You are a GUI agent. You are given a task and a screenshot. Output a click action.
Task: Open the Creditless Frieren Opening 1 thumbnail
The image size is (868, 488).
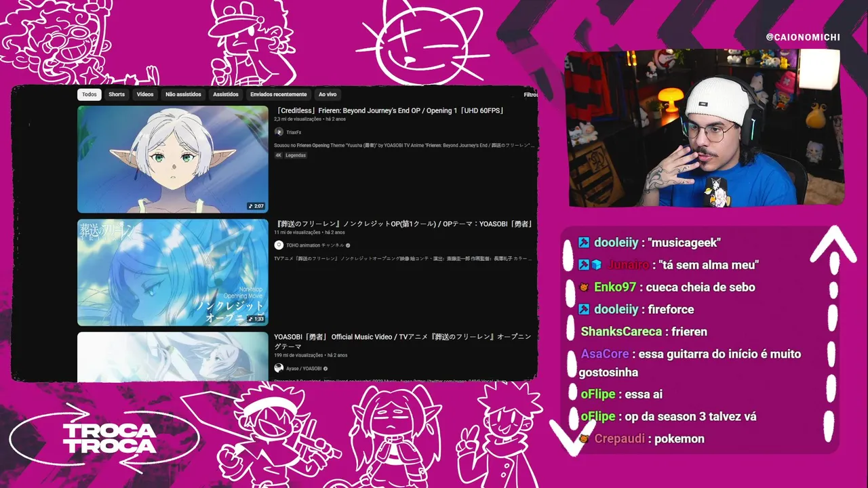pyautogui.click(x=173, y=159)
